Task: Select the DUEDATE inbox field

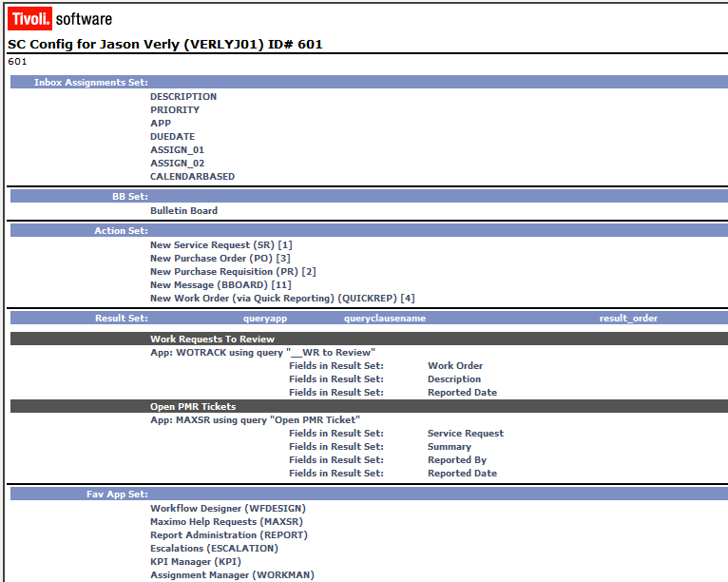Action: tap(172, 137)
